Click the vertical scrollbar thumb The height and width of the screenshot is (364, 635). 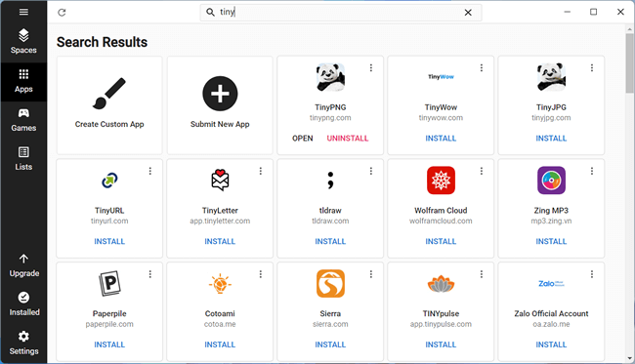pyautogui.click(x=630, y=63)
